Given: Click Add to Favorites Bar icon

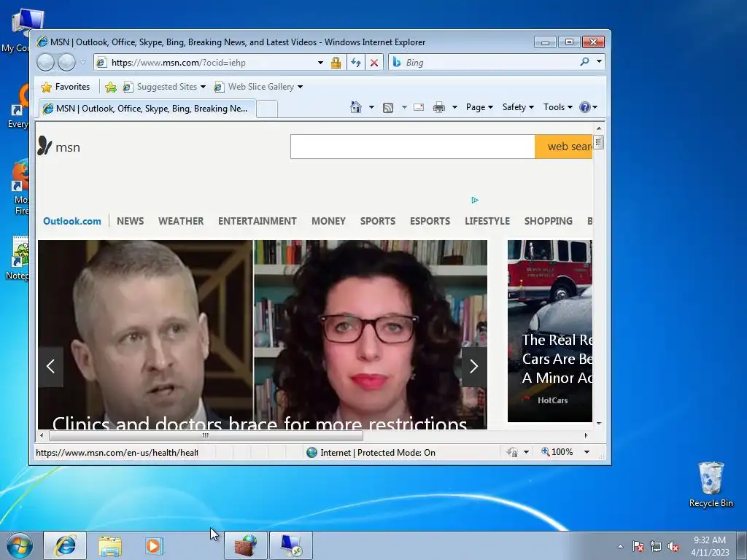Looking at the screenshot, I should click(111, 87).
